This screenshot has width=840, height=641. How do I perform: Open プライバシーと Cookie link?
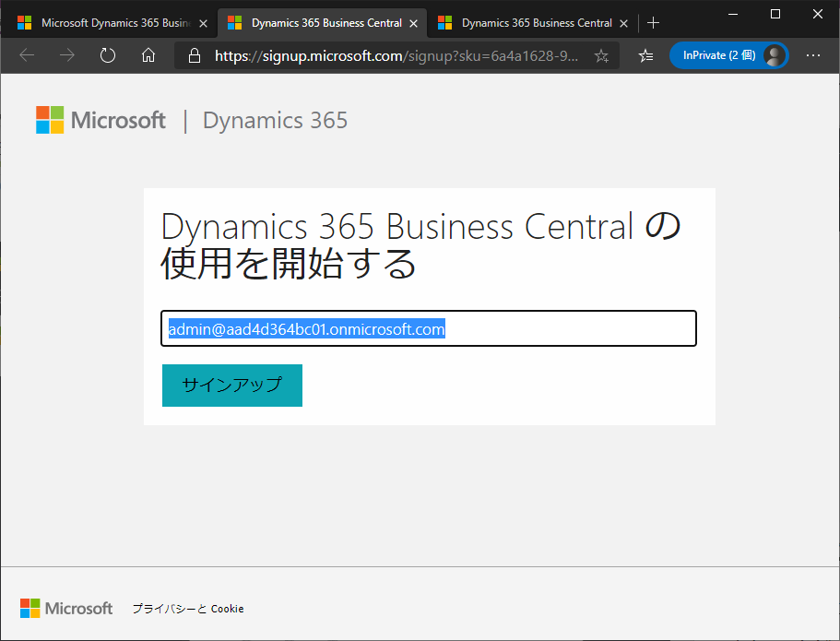pos(188,609)
